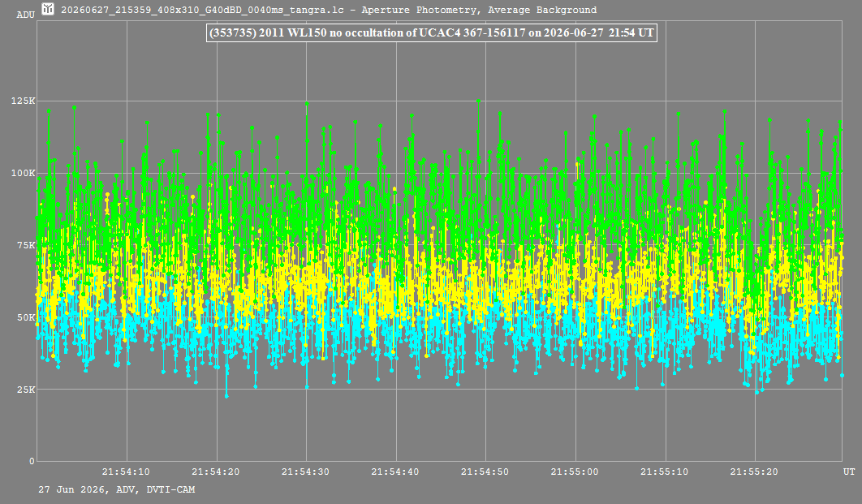Select the no occultation chart title box
862x504 pixels.
[432, 32]
